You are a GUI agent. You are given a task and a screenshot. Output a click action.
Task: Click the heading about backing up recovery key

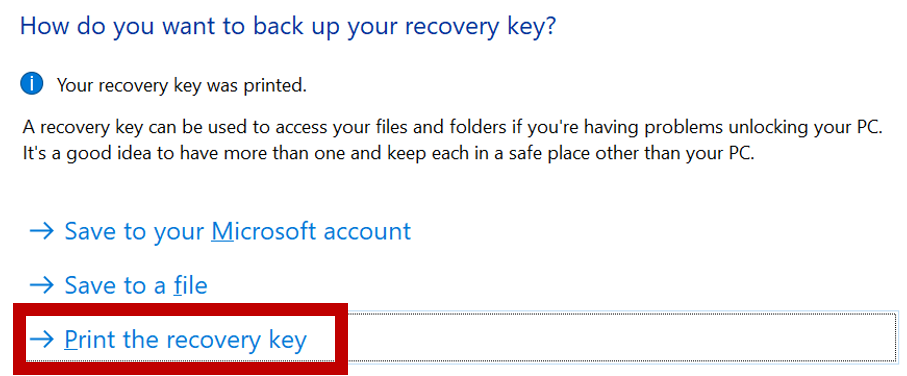[x=288, y=28]
